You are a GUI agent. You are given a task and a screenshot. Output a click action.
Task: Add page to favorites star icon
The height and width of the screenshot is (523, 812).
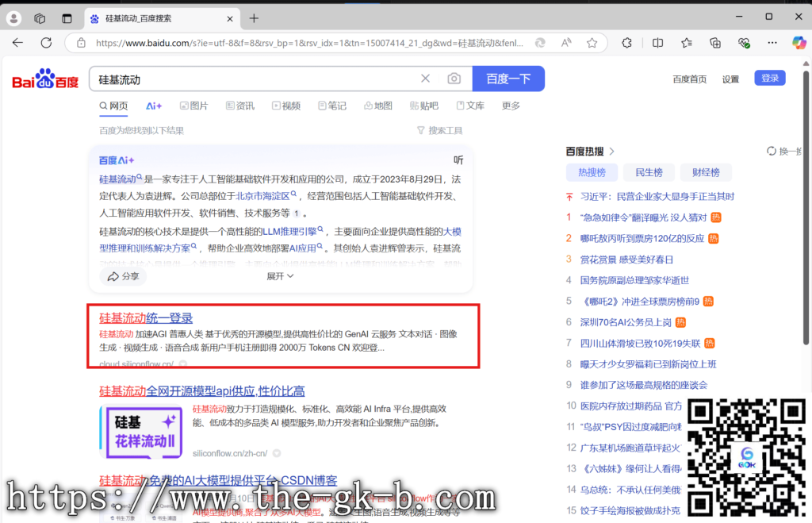tap(592, 43)
